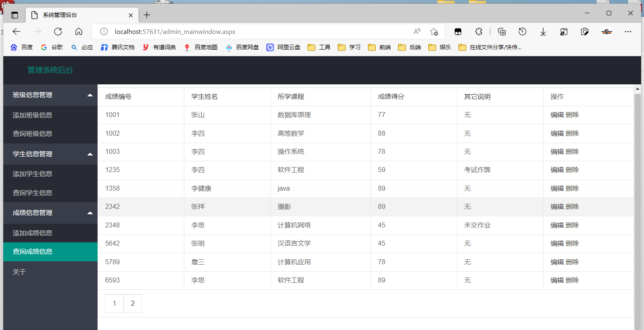Viewport: 644px width, 330px height.
Task: Open 添加成绩信息 menu item
Action: [x=50, y=233]
